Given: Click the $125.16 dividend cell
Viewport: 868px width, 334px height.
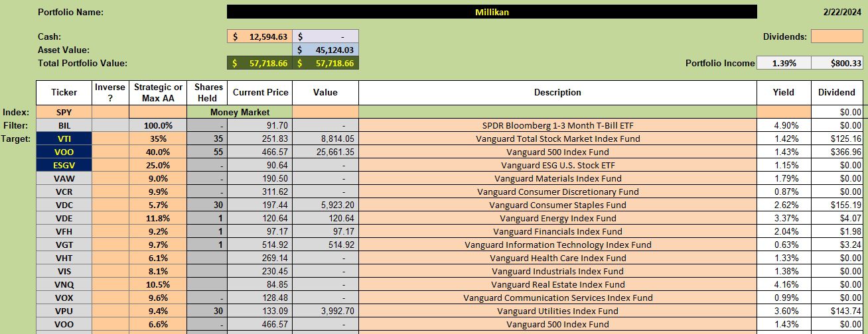Looking at the screenshot, I should click(x=837, y=139).
